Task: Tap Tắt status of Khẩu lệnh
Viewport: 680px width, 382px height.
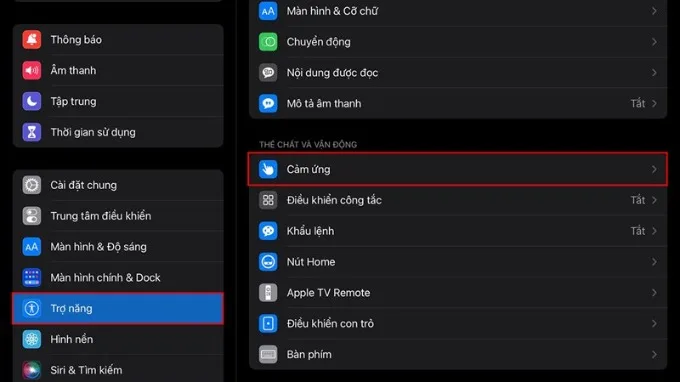Action: click(638, 231)
